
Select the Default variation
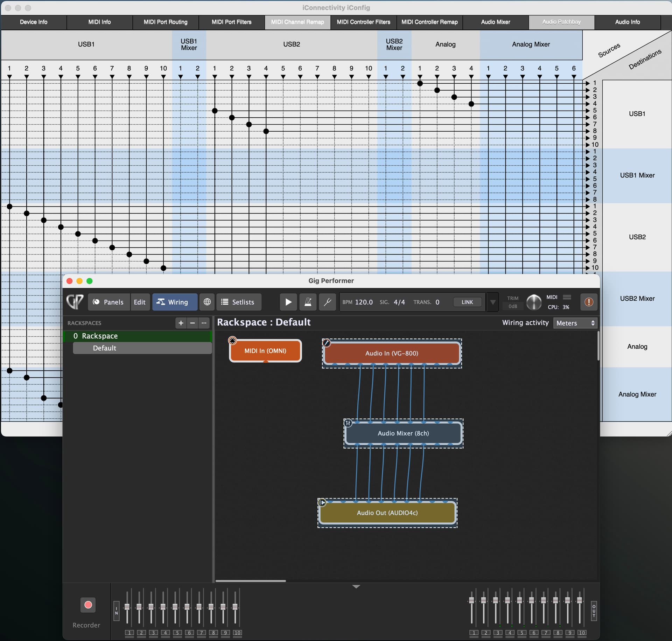[142, 348]
